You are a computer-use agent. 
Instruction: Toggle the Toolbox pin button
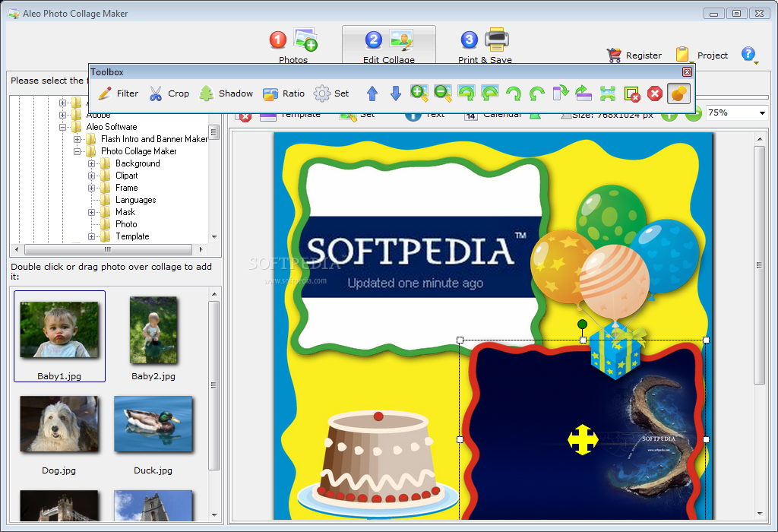[x=678, y=93]
